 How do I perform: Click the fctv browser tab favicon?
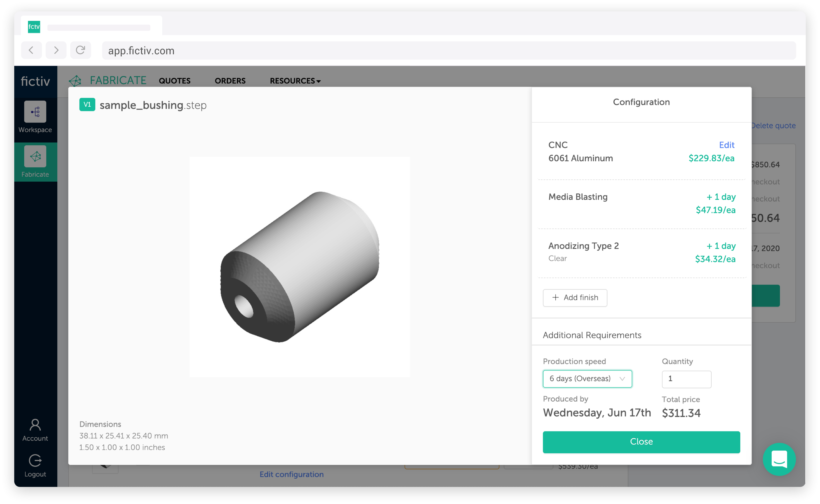coord(34,27)
